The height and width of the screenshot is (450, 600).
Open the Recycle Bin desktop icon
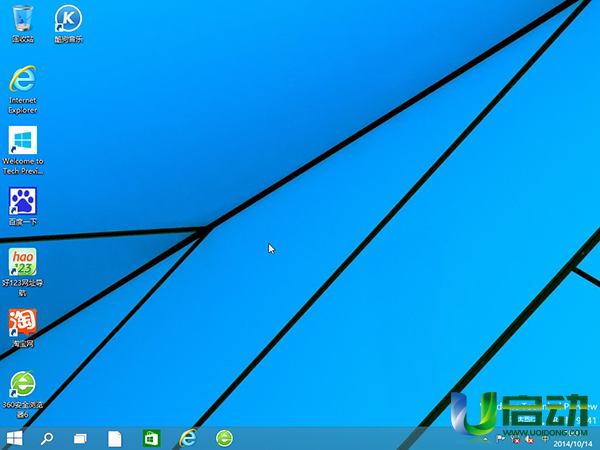click(22, 18)
